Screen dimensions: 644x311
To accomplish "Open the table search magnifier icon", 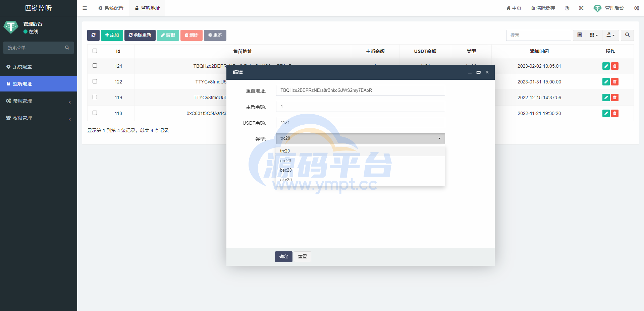I will [627, 35].
